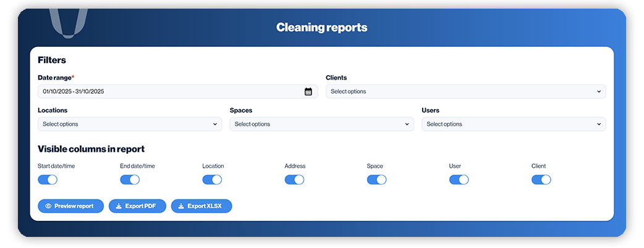Open the Spaces dropdown list

321,124
